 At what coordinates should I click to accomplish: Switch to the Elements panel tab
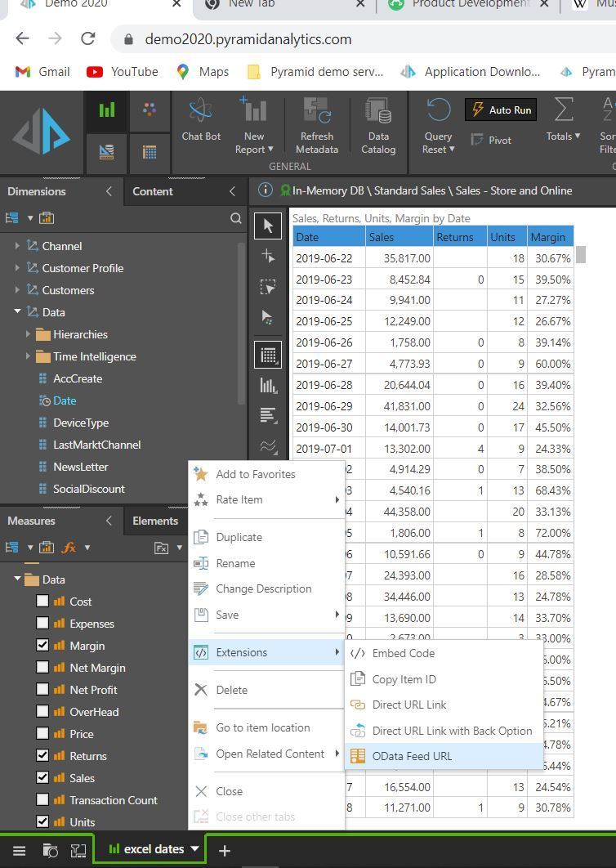click(x=155, y=521)
